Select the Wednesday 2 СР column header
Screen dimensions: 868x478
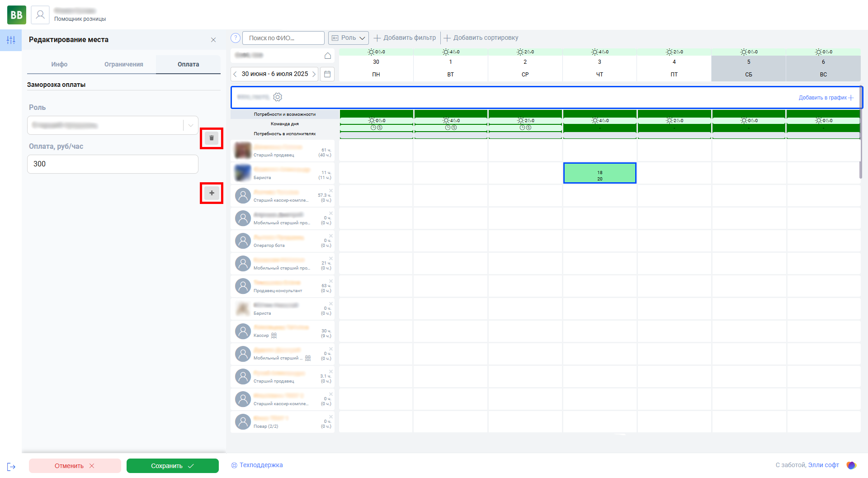pyautogui.click(x=525, y=68)
